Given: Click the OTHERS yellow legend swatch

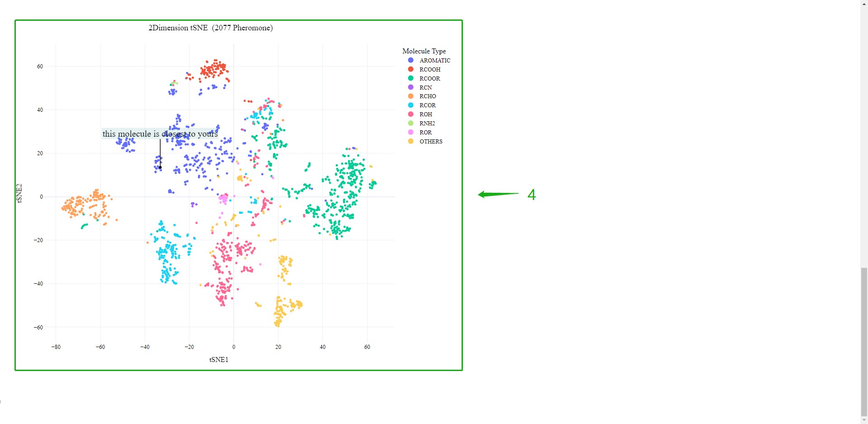Looking at the screenshot, I should point(410,141).
